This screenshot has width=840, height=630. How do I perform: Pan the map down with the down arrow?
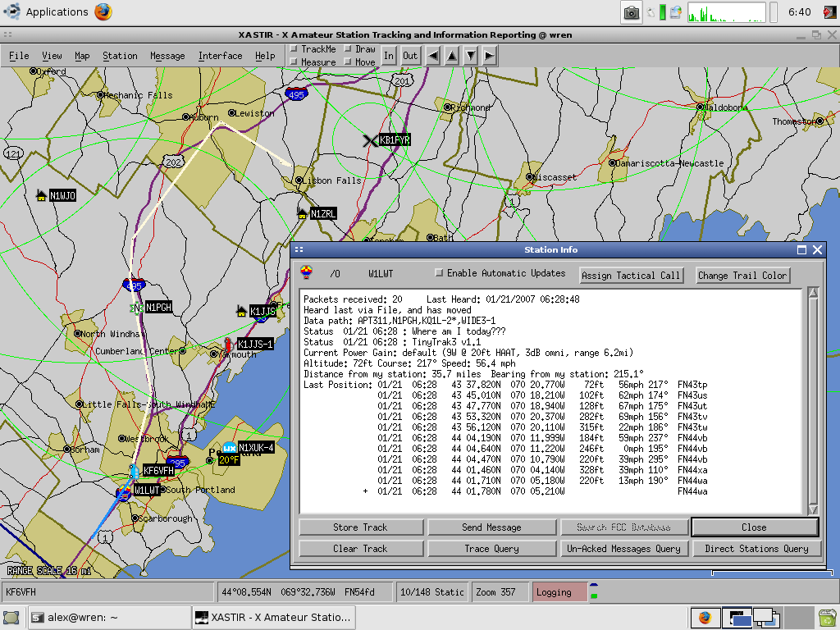tap(471, 56)
